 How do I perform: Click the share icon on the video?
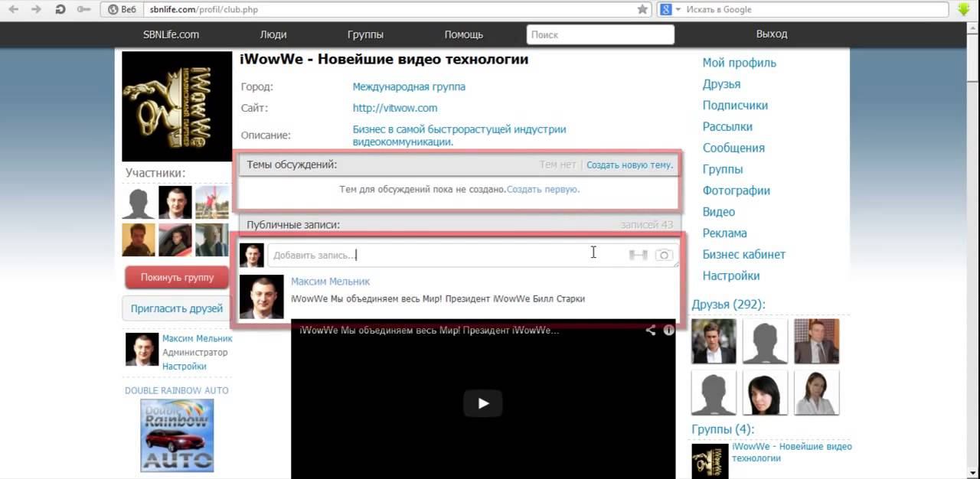650,331
